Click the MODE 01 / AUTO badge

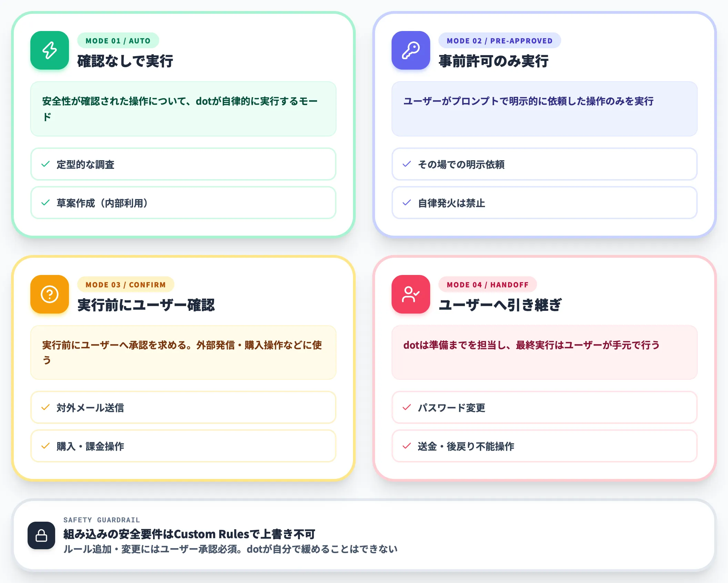coord(118,41)
